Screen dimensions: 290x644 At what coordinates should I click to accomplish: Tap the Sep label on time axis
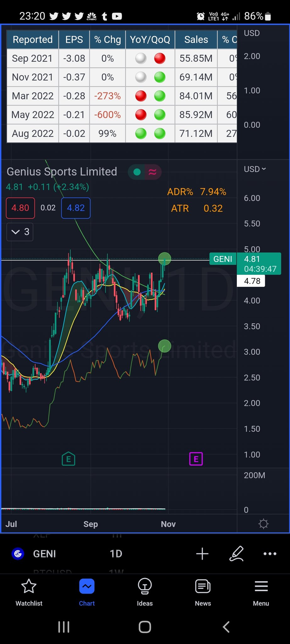(x=91, y=524)
